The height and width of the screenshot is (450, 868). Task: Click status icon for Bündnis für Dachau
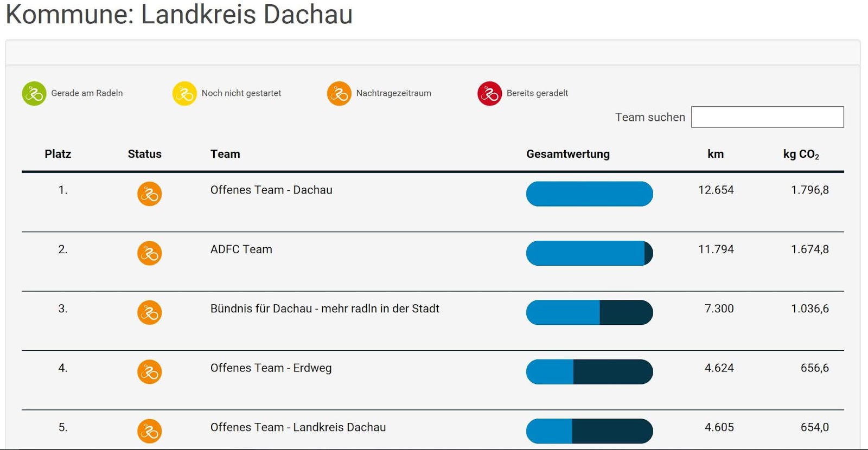coord(149,313)
